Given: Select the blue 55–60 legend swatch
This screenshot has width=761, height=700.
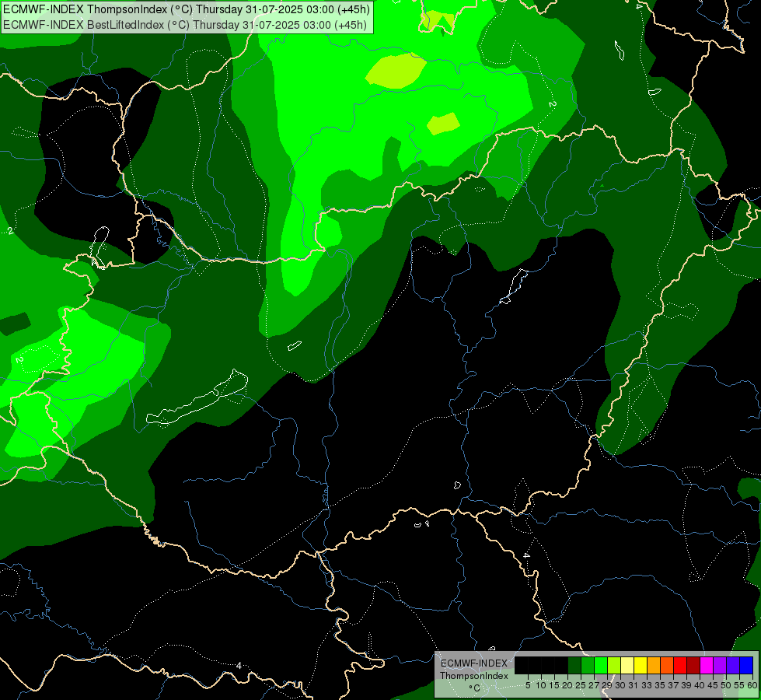Looking at the screenshot, I should point(746,665).
